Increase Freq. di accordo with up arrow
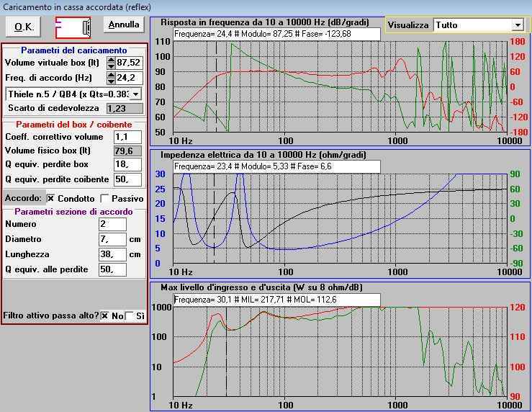 [111, 75]
